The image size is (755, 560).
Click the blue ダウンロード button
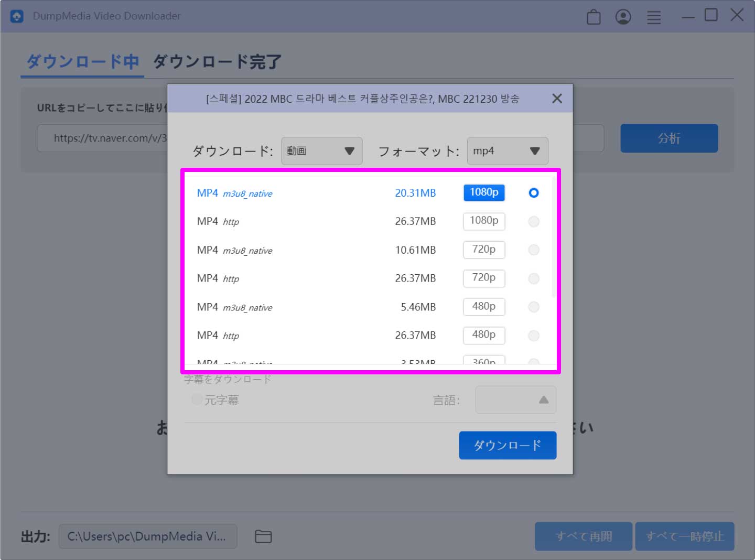[x=508, y=445]
